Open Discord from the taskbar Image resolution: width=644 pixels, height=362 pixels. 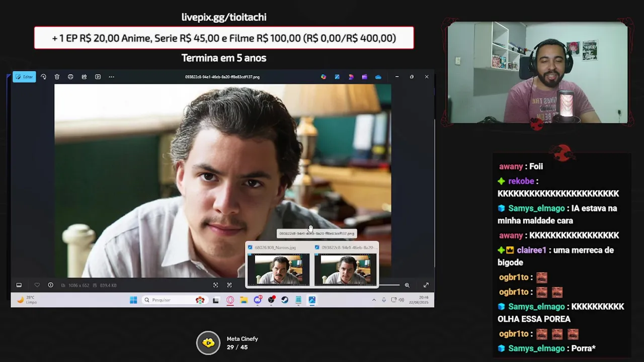[258, 300]
